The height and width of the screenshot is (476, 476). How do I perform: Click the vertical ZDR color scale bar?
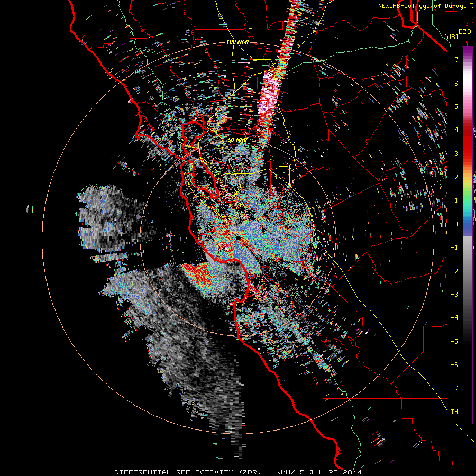point(467,235)
